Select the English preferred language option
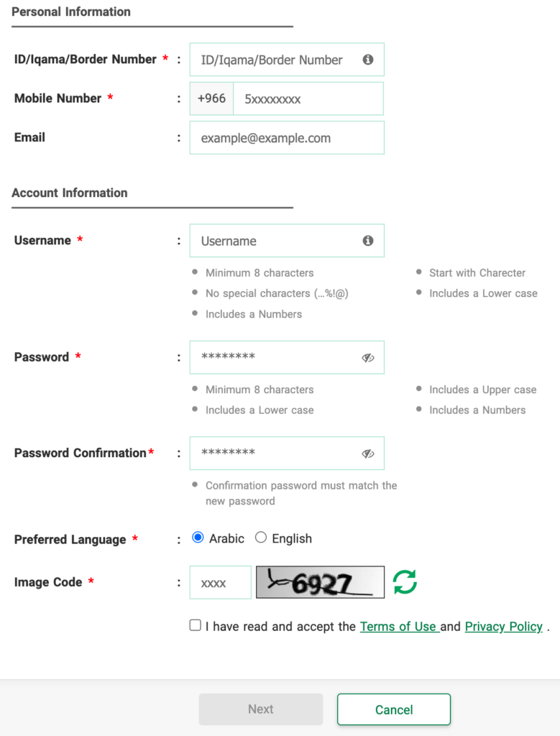This screenshot has width=560, height=736. point(260,537)
